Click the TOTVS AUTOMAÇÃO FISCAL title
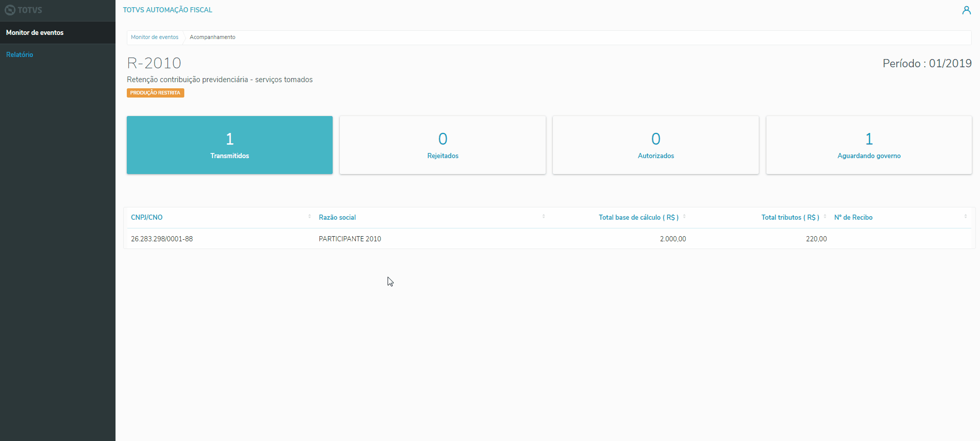Viewport: 980px width, 441px height. (167, 10)
